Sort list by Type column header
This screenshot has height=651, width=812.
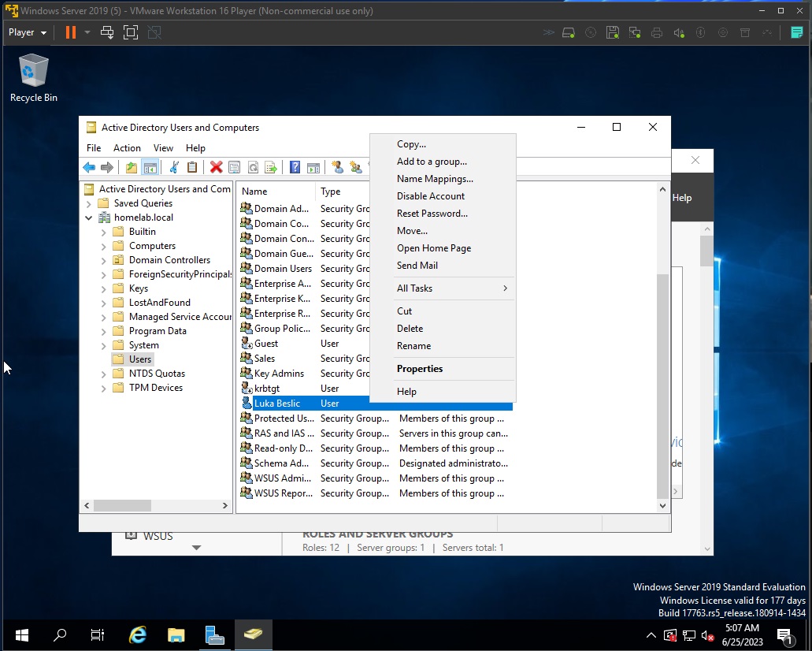pyautogui.click(x=343, y=192)
